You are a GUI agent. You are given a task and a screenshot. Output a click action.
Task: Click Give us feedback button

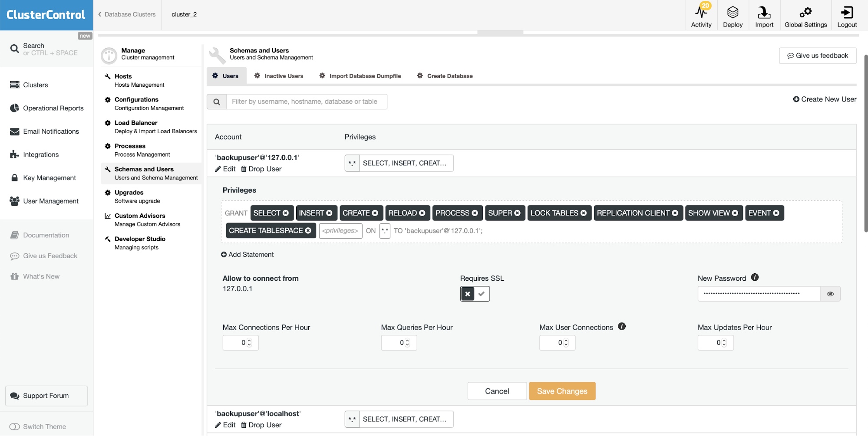818,56
